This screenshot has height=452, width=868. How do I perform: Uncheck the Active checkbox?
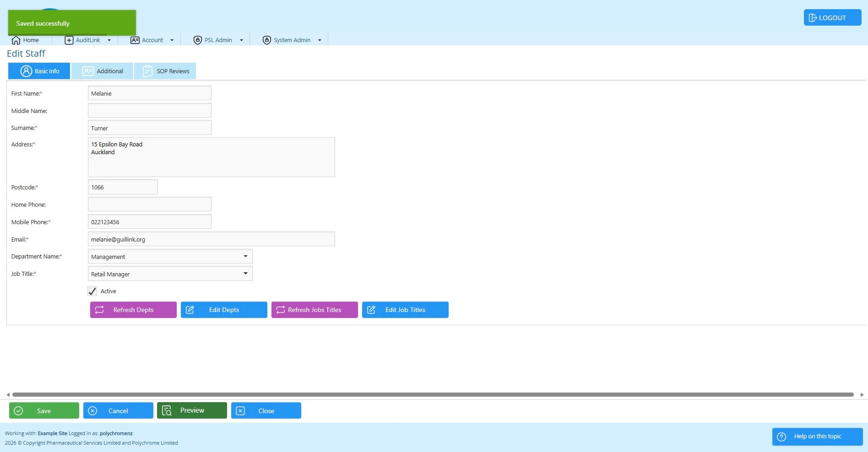click(92, 291)
